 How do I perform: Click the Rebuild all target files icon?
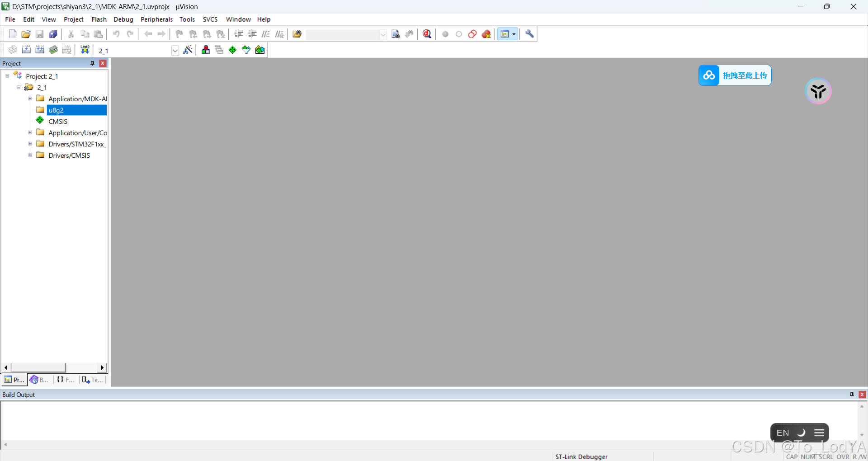[x=40, y=50]
